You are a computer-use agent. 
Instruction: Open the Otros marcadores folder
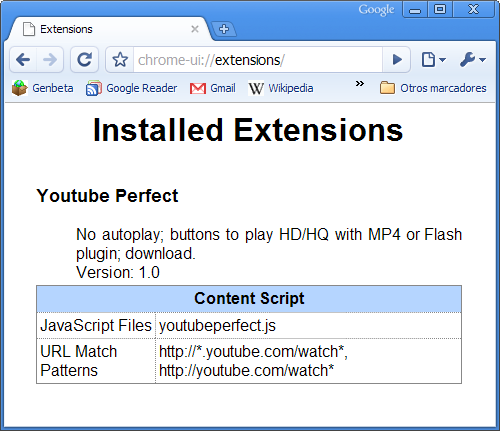pyautogui.click(x=433, y=88)
